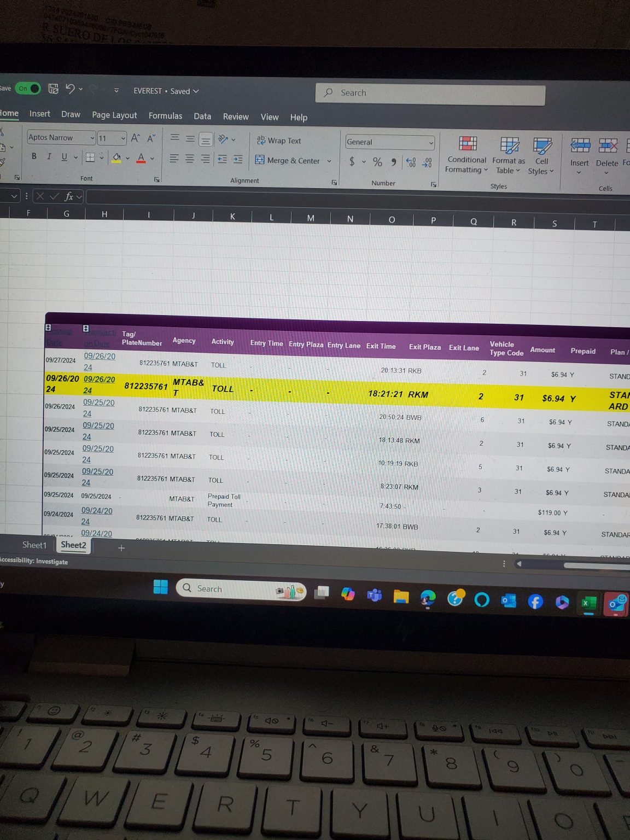Switch to Sheet1 tab
Screen dimensions: 630x840
click(x=34, y=545)
